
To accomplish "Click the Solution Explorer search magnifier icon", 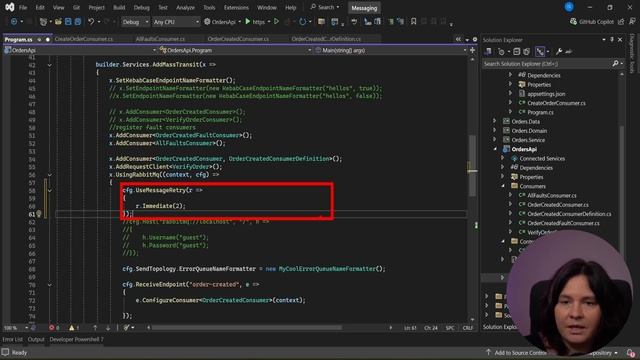I will coord(616,64).
